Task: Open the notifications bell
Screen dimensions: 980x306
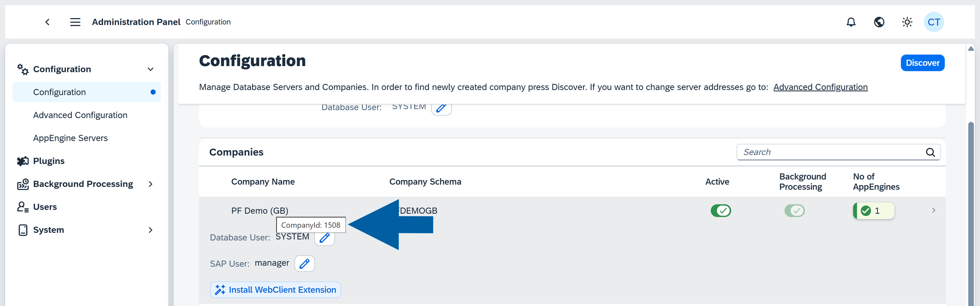Action: click(851, 22)
